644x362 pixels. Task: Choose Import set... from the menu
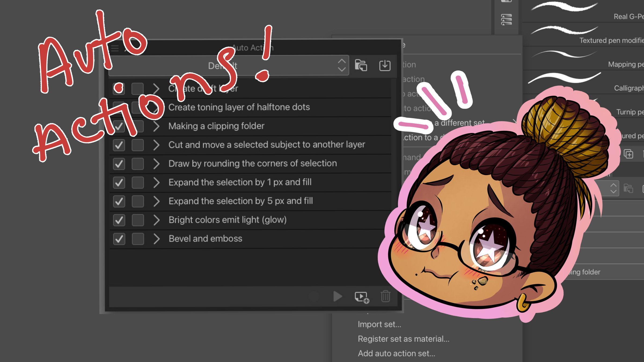coord(379,324)
